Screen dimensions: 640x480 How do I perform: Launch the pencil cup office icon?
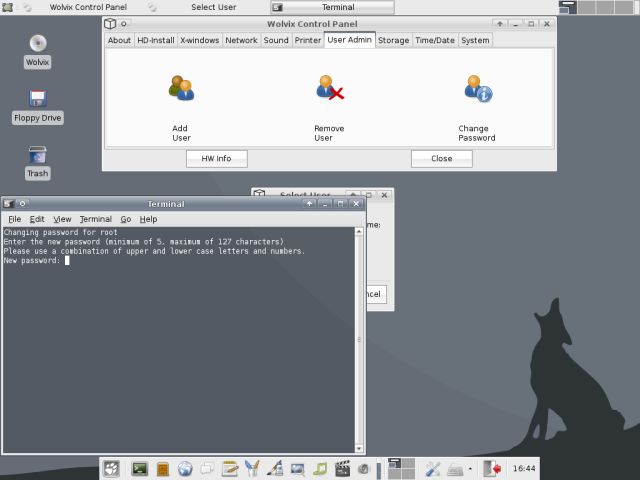[252, 469]
